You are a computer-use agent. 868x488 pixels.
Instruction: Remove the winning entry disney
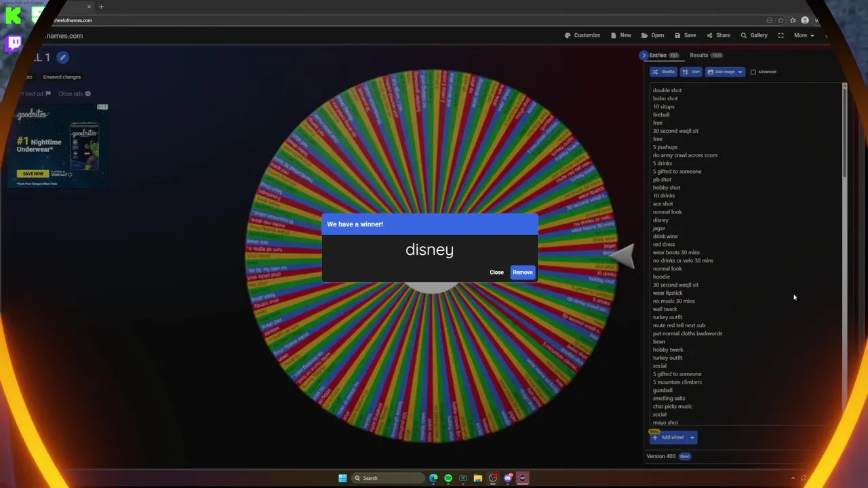pyautogui.click(x=522, y=272)
